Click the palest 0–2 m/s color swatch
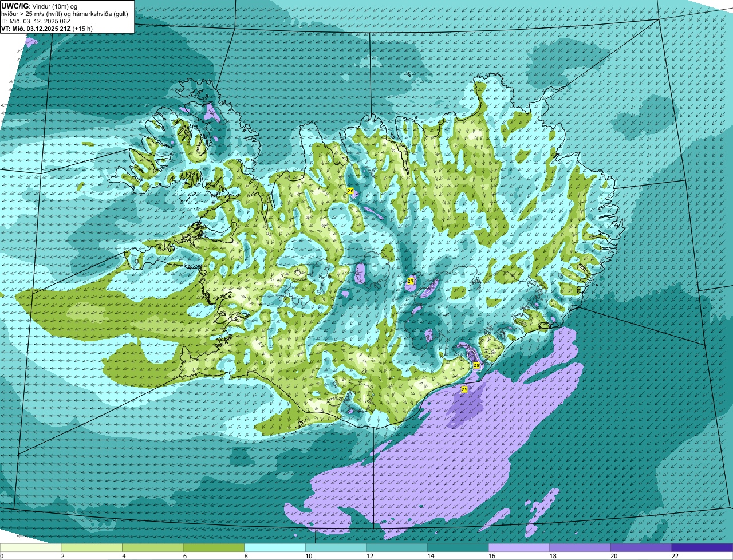733x560 pixels. pos(30,548)
